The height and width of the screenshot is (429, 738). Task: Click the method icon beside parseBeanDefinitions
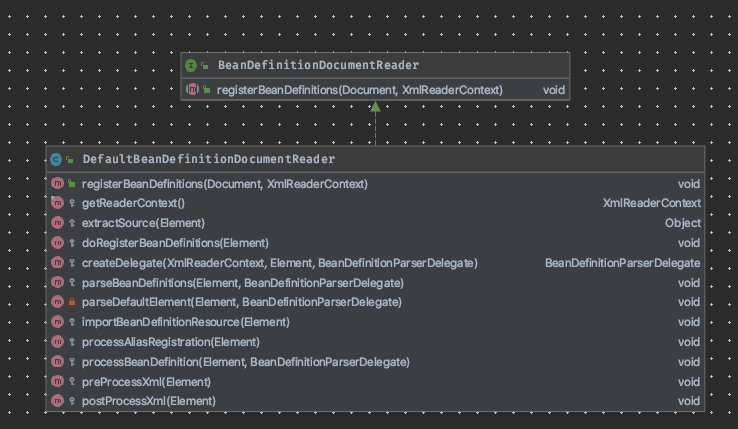point(57,282)
